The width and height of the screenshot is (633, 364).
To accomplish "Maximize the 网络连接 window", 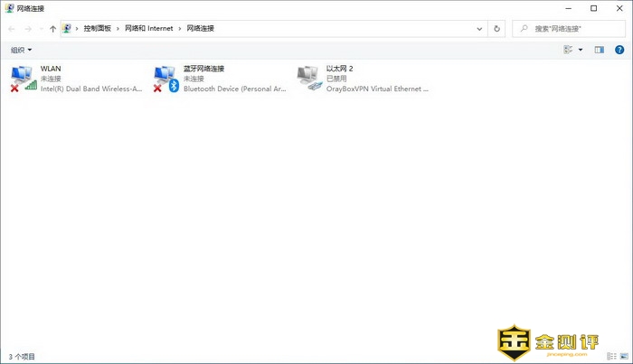I will click(593, 8).
